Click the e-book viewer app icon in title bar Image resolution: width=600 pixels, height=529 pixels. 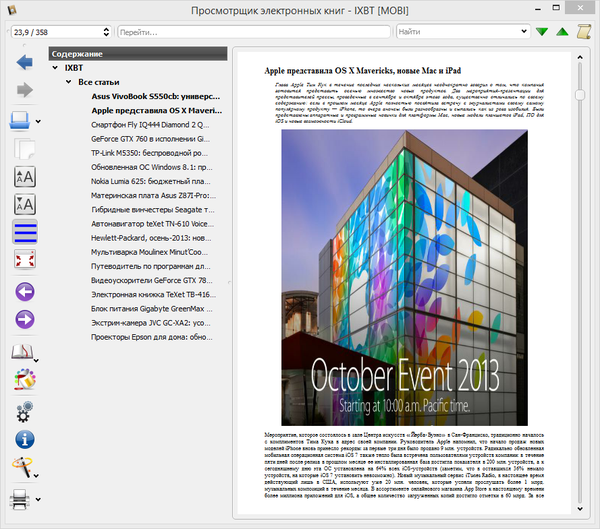[11, 10]
